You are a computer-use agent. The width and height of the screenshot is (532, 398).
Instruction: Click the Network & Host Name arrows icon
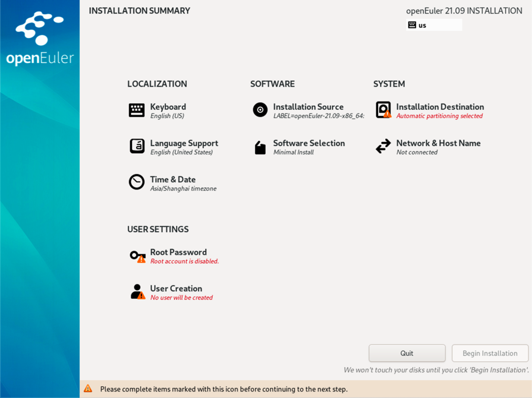(383, 146)
